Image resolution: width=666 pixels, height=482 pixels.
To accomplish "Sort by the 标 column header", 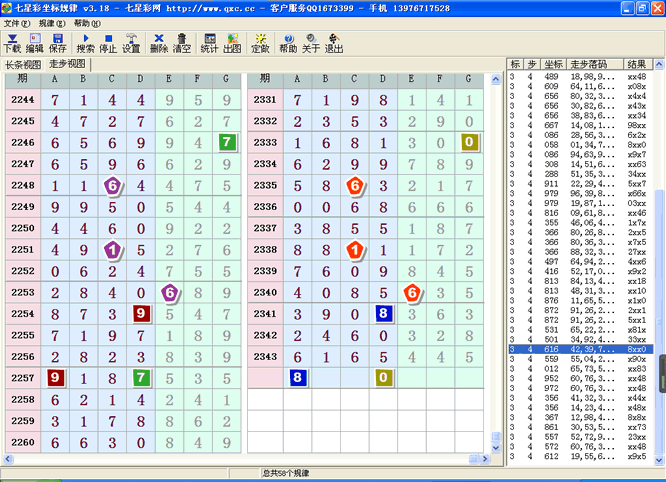I will click(x=515, y=64).
